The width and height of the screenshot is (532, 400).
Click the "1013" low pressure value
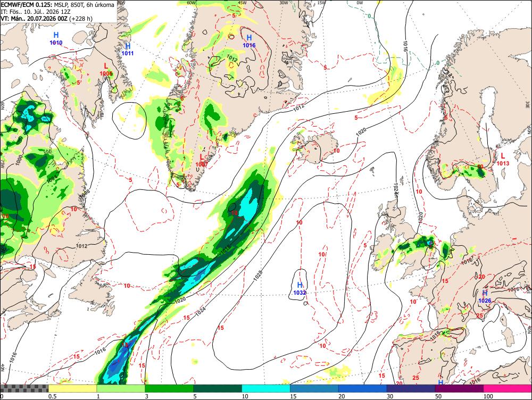503,163
